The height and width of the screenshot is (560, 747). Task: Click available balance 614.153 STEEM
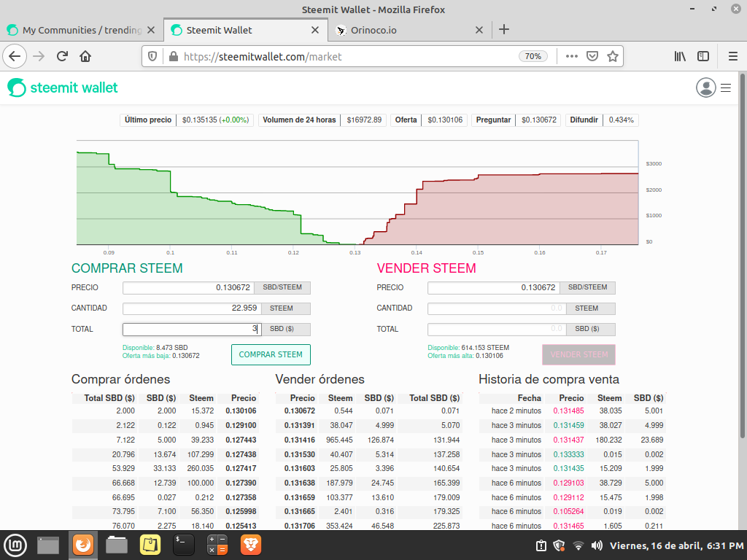click(468, 348)
